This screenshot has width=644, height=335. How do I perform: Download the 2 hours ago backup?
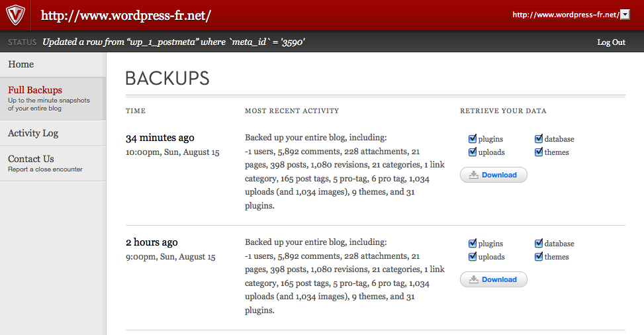pos(494,279)
